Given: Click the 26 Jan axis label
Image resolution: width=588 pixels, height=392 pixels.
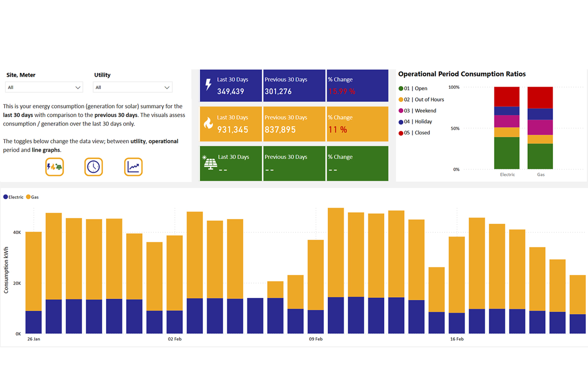Looking at the screenshot, I should coord(34,339).
